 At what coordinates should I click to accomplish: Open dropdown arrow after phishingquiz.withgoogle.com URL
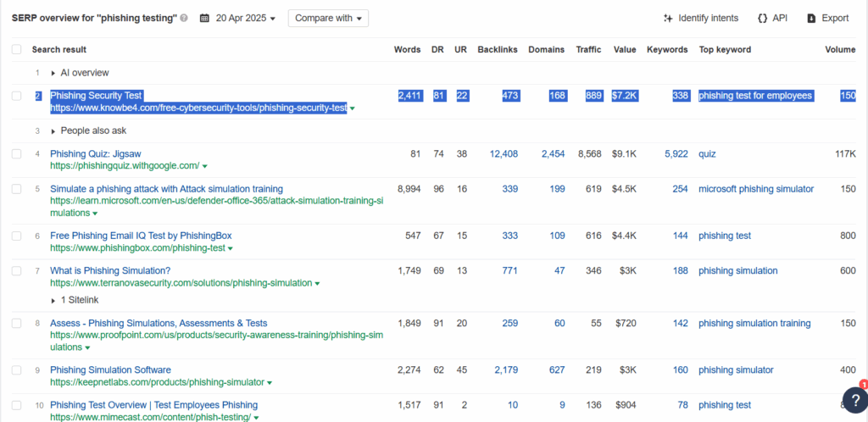click(x=205, y=166)
